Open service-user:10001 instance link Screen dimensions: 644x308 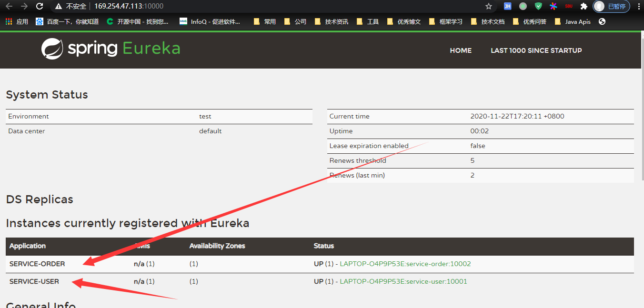tap(403, 281)
